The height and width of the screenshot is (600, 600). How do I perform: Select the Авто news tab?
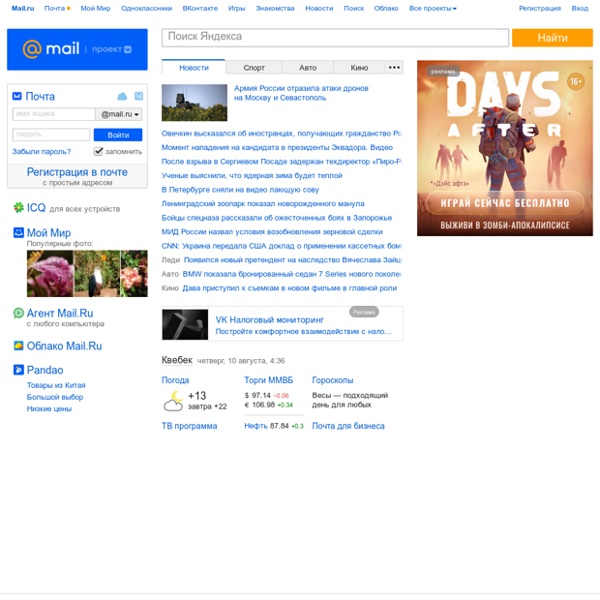[x=308, y=68]
